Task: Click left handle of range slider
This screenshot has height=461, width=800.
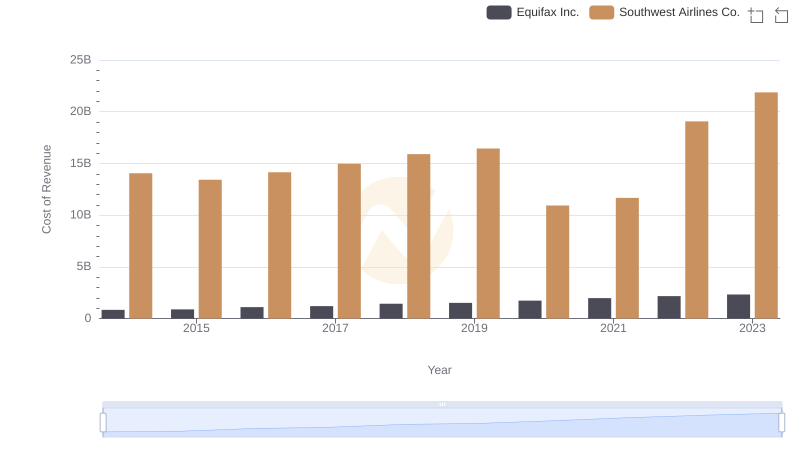Action: click(103, 422)
